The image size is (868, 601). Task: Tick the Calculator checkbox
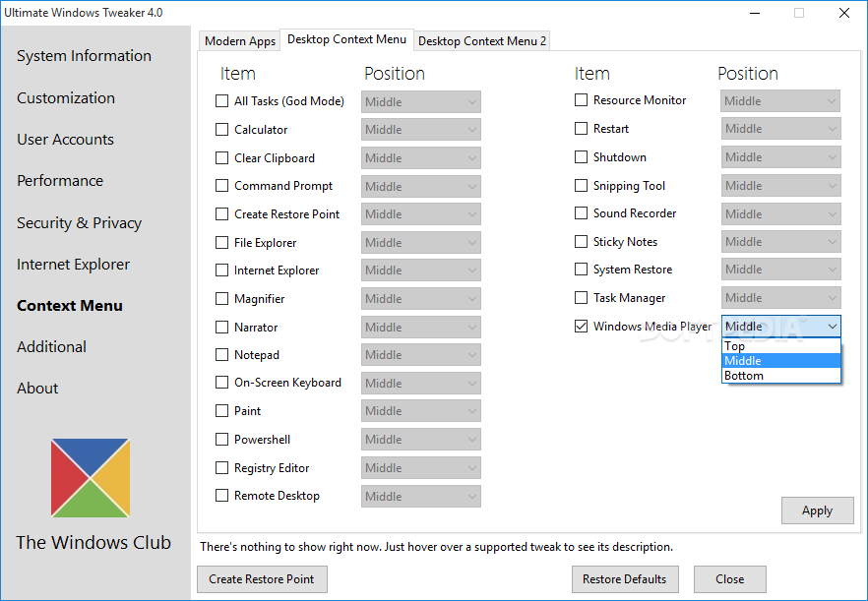coord(222,130)
